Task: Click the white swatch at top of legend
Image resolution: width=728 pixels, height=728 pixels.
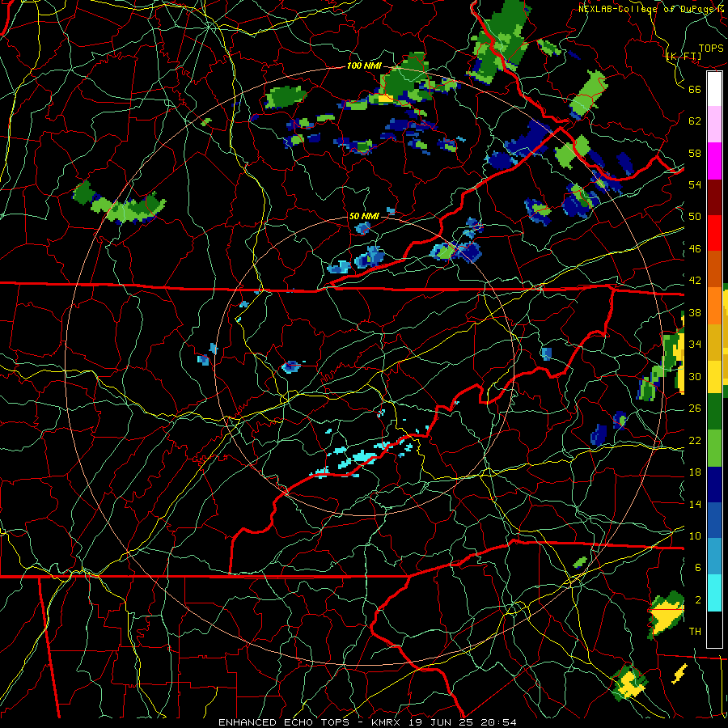Action: (x=714, y=89)
